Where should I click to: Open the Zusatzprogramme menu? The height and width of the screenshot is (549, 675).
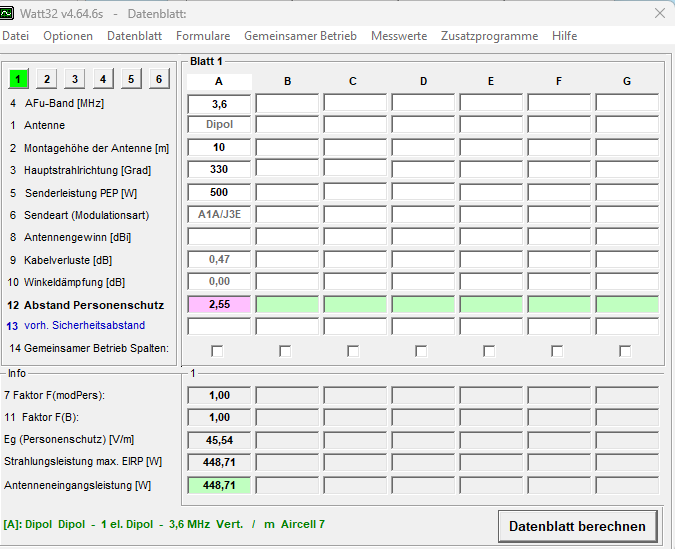[489, 36]
